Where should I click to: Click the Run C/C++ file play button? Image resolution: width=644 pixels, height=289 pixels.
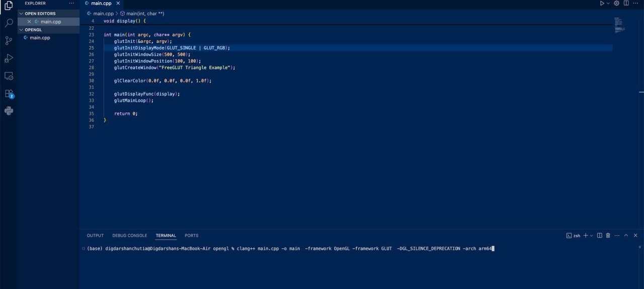602,3
